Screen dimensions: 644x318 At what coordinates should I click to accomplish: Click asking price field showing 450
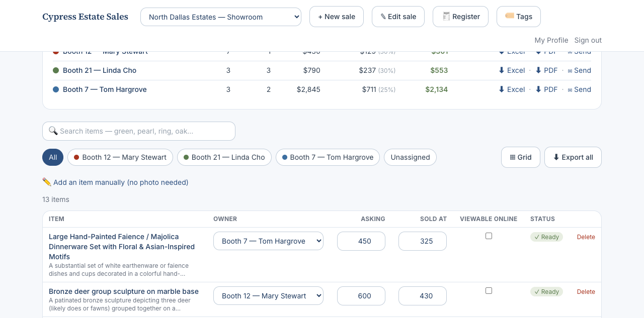(361, 241)
